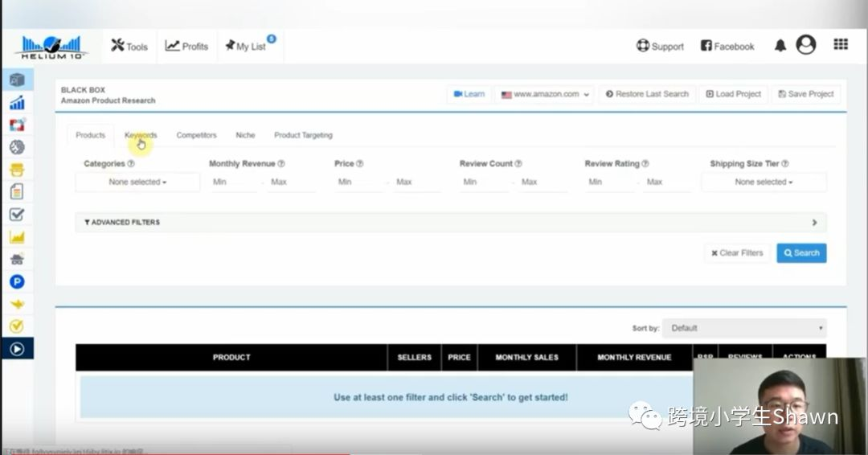This screenshot has width=868, height=455.
Task: Open the yellow area chart sidebar tool
Action: pyautogui.click(x=17, y=237)
